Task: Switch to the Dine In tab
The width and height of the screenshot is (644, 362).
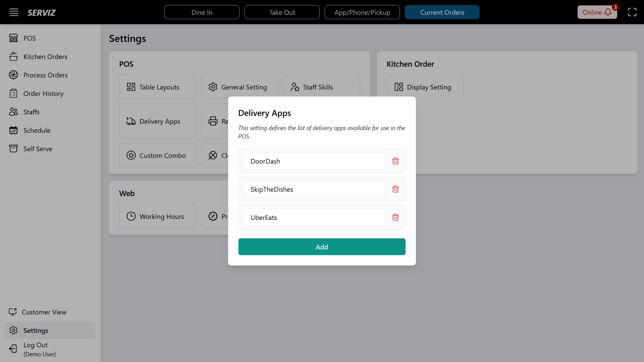Action: point(202,12)
